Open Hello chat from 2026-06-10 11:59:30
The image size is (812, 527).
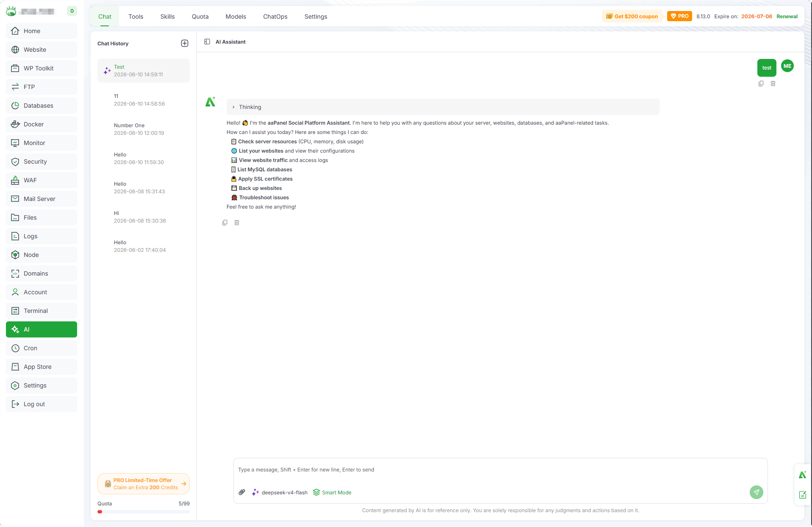coord(144,158)
